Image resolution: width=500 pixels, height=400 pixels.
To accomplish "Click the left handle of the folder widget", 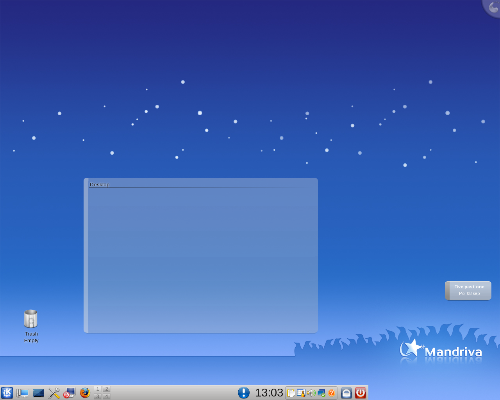I will tap(86, 255).
